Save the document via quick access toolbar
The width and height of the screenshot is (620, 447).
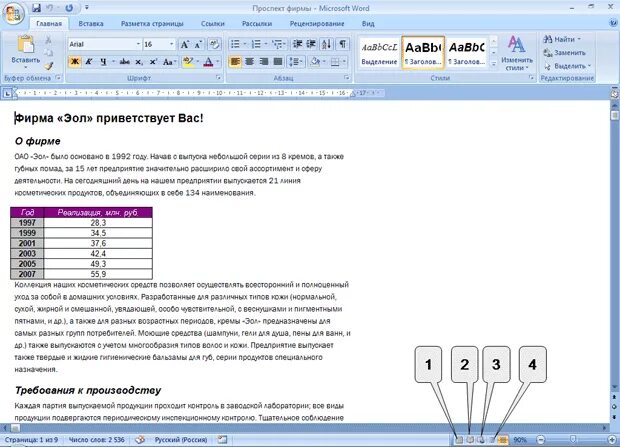[36, 8]
